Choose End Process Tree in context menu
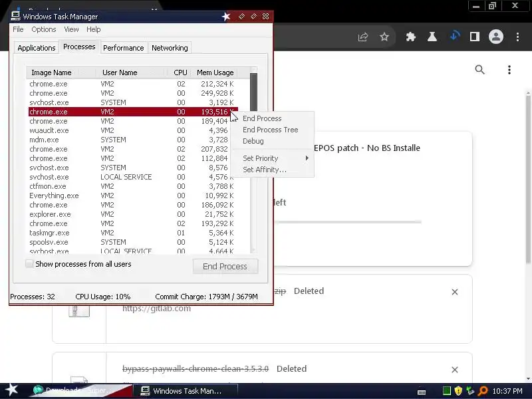 271,130
